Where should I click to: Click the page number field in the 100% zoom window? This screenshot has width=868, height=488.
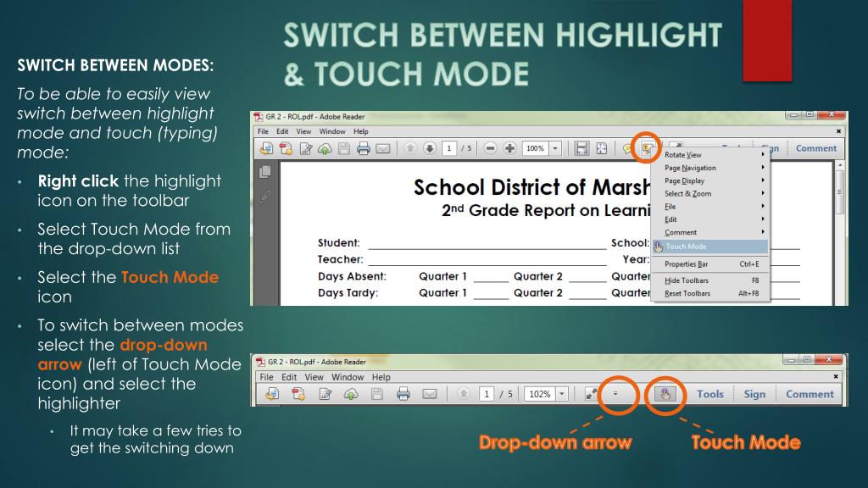pyautogui.click(x=449, y=148)
